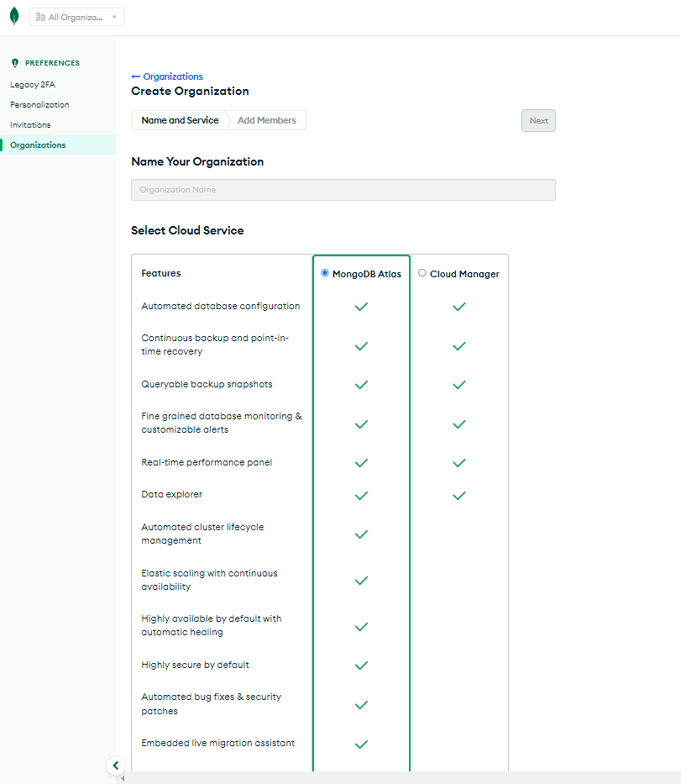
Task: Click Cloud Manager checkmark for Real-time performance panel
Action: (x=458, y=463)
